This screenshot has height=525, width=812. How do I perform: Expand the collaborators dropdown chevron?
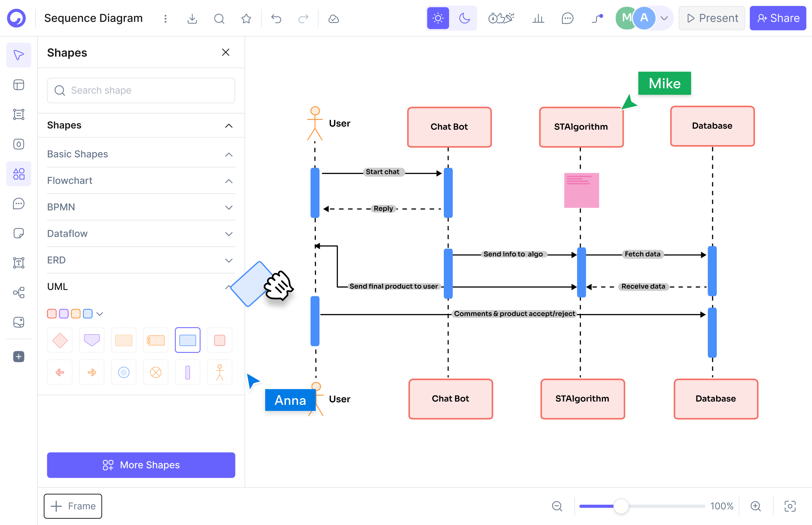click(664, 18)
